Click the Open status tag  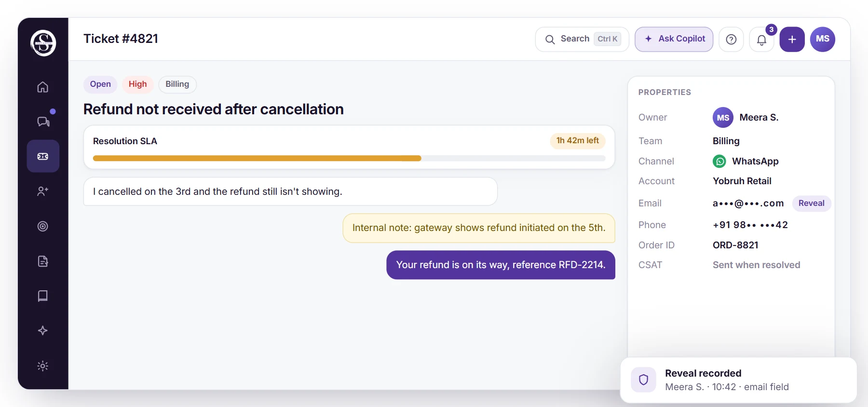click(100, 84)
